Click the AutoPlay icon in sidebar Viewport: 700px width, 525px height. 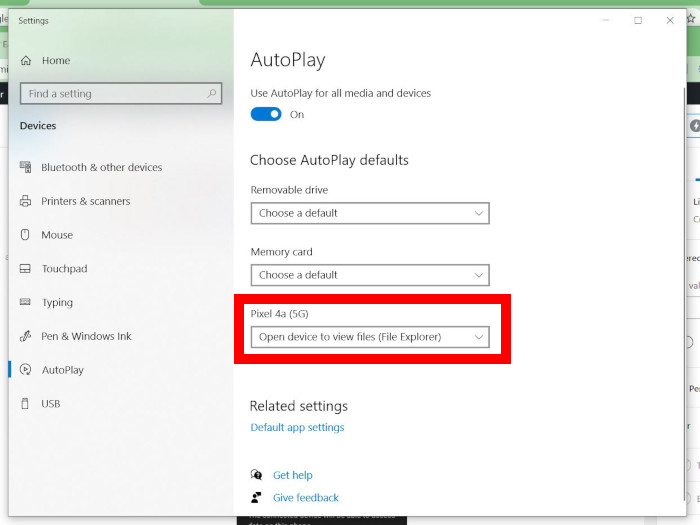[x=25, y=370]
